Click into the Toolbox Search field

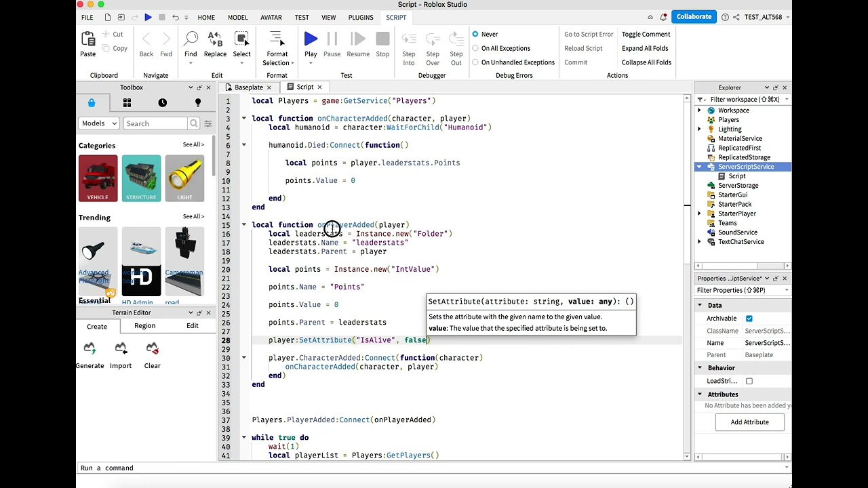coord(155,123)
